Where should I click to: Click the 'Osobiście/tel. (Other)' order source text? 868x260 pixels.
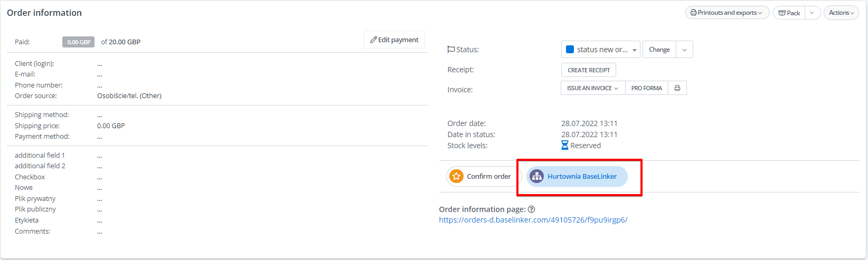click(x=129, y=96)
